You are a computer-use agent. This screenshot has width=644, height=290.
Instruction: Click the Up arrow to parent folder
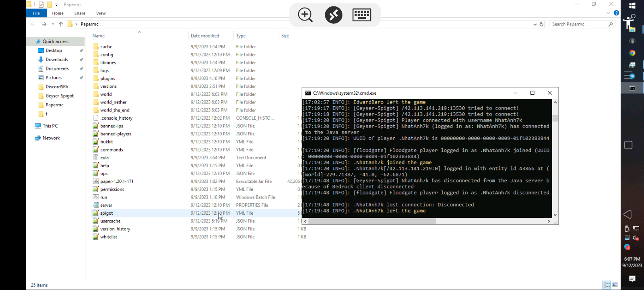pos(61,24)
